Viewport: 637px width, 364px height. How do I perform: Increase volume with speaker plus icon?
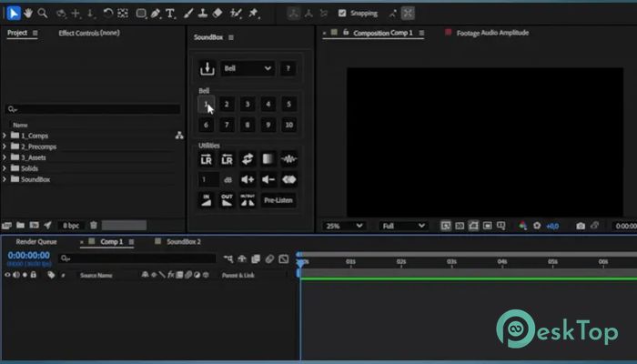click(248, 179)
